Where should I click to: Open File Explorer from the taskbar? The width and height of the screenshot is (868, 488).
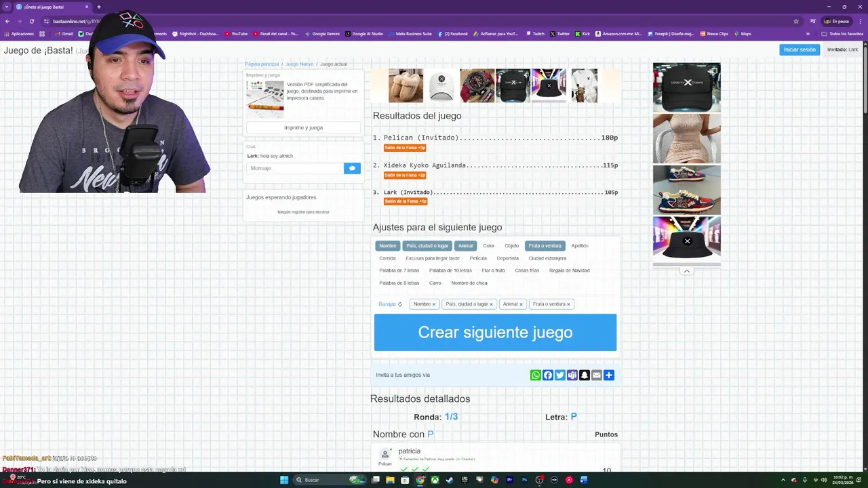click(x=390, y=480)
